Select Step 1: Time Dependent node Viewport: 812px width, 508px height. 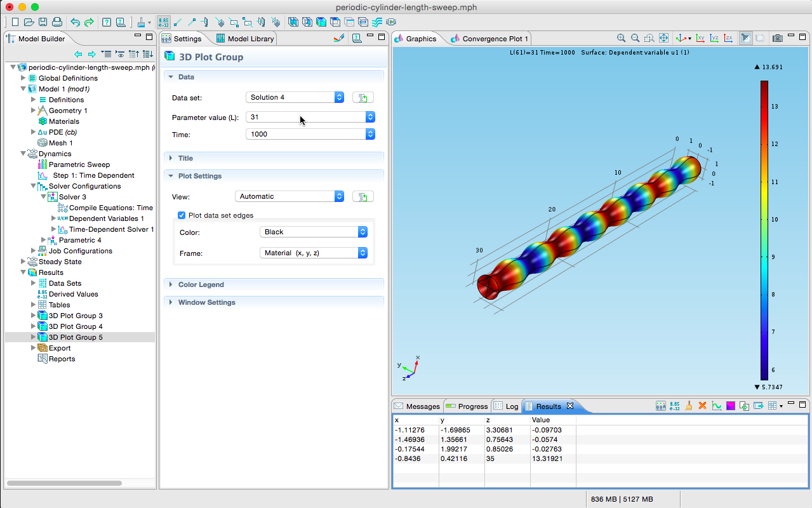click(94, 175)
